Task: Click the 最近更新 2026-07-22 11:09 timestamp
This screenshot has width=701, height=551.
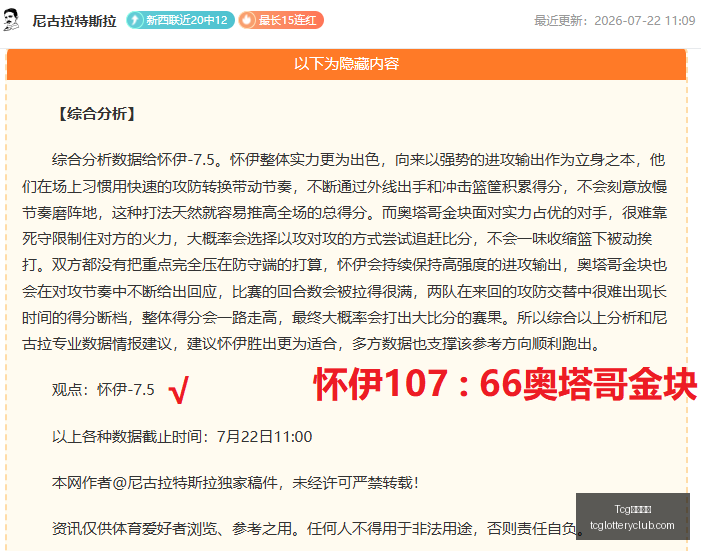Action: pyautogui.click(x=615, y=21)
